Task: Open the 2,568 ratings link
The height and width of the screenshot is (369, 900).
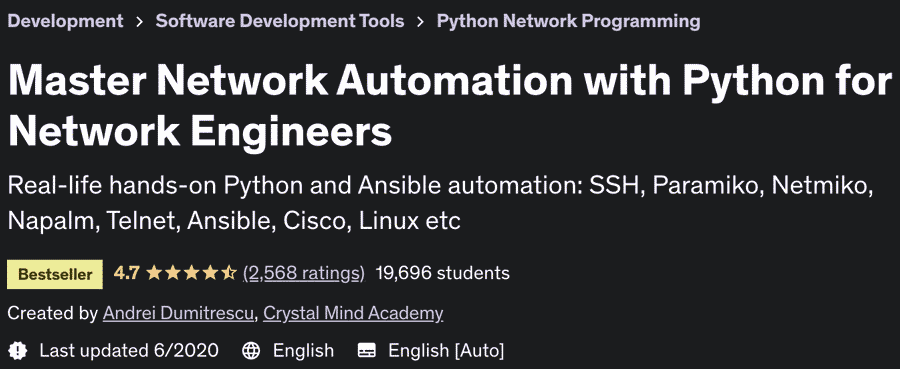Action: point(304,273)
